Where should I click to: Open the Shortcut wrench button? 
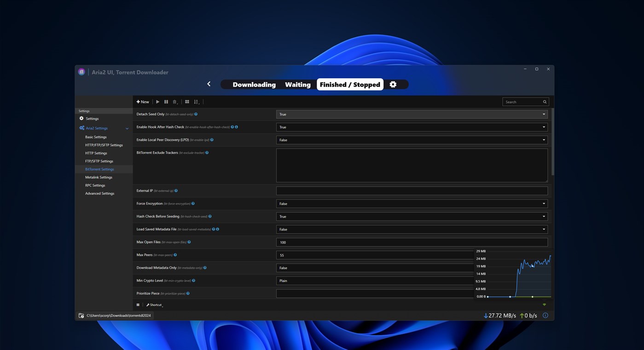(154, 304)
